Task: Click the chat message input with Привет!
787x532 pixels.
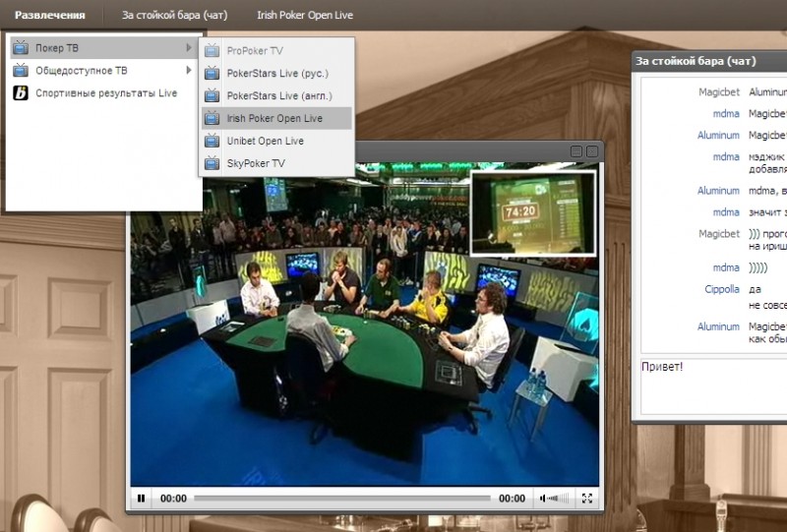Action: 714,386
